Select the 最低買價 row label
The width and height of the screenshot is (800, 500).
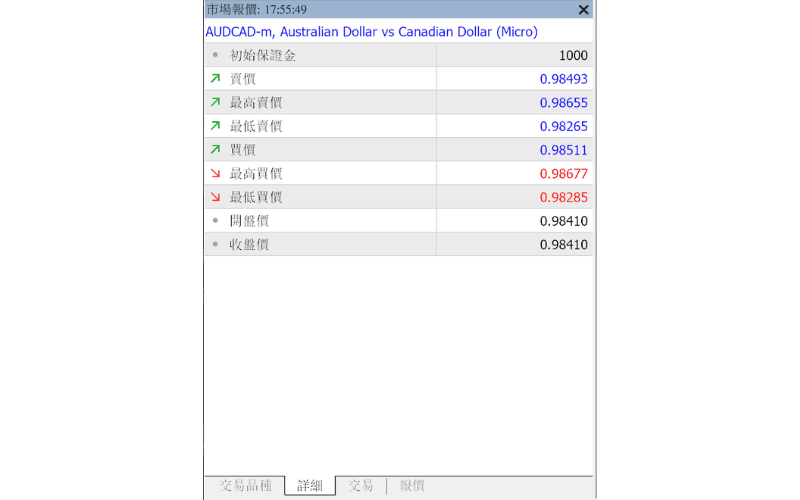click(256, 197)
